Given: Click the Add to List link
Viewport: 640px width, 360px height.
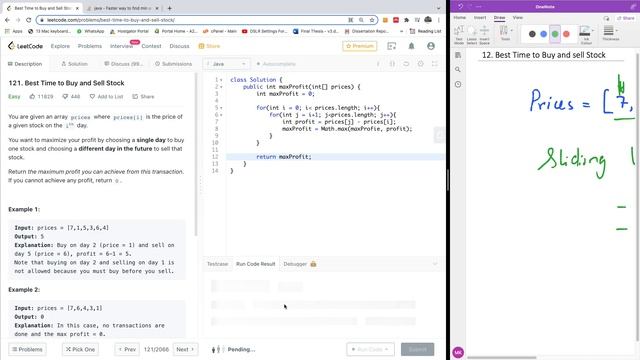Looking at the screenshot, I should pos(107,97).
